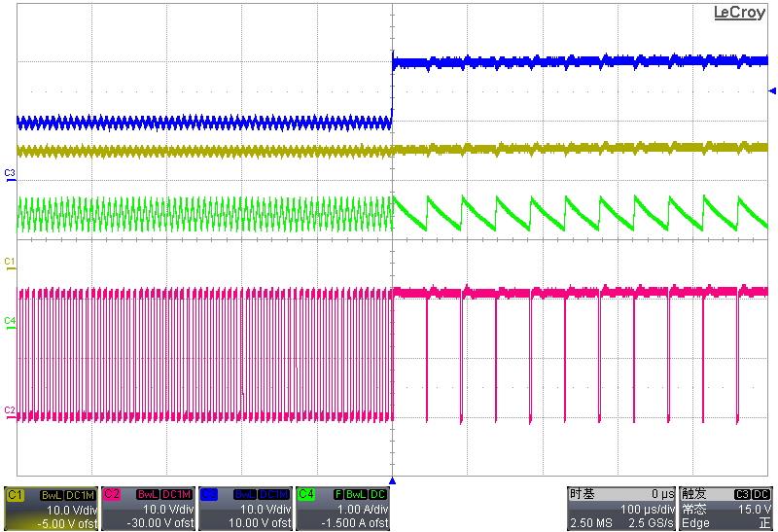Click the C3 DC trigger source badge

click(752, 495)
